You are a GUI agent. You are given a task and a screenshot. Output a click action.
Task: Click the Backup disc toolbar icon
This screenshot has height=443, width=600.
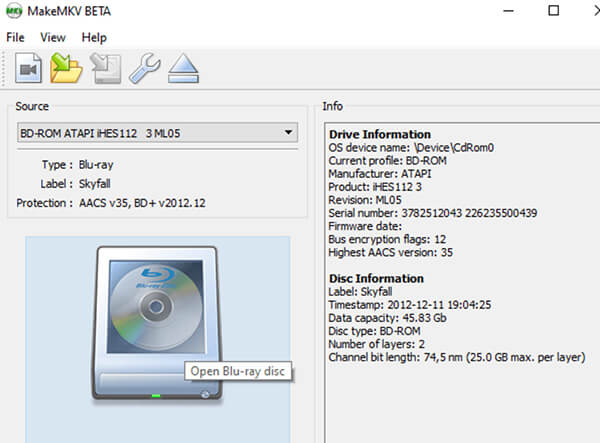106,68
